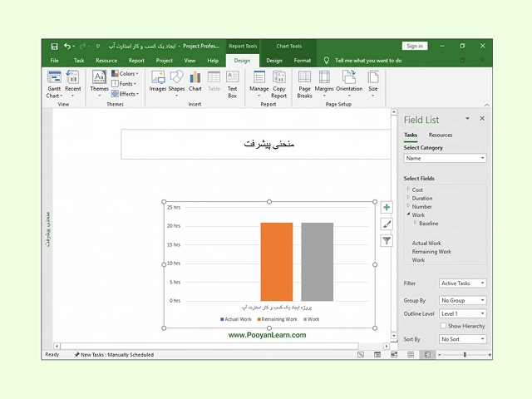Insert Images from the ribbon
532x399 pixels.
click(x=157, y=79)
